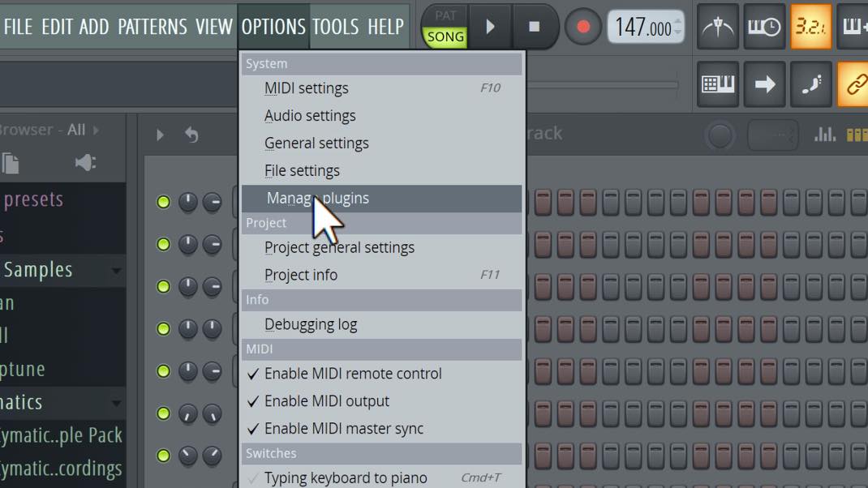Toggle Enable MIDI output
Image resolution: width=868 pixels, height=488 pixels.
(x=381, y=401)
